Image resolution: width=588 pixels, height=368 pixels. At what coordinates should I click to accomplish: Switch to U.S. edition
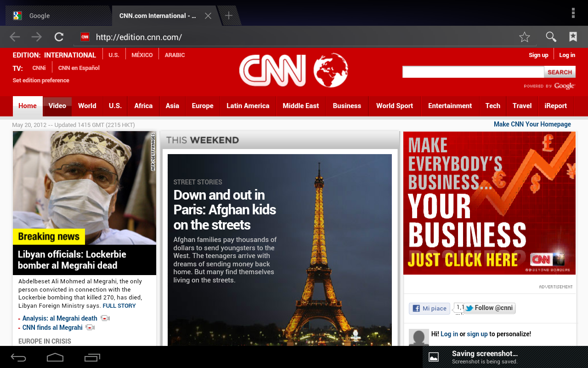[114, 55]
